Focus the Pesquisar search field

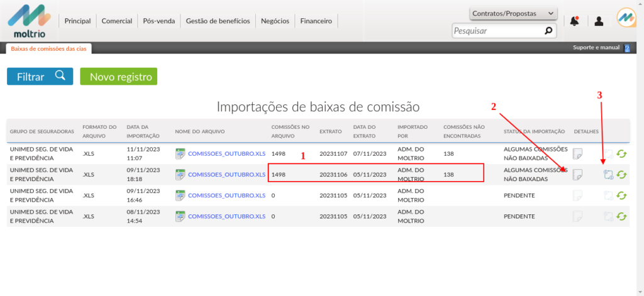(x=496, y=30)
